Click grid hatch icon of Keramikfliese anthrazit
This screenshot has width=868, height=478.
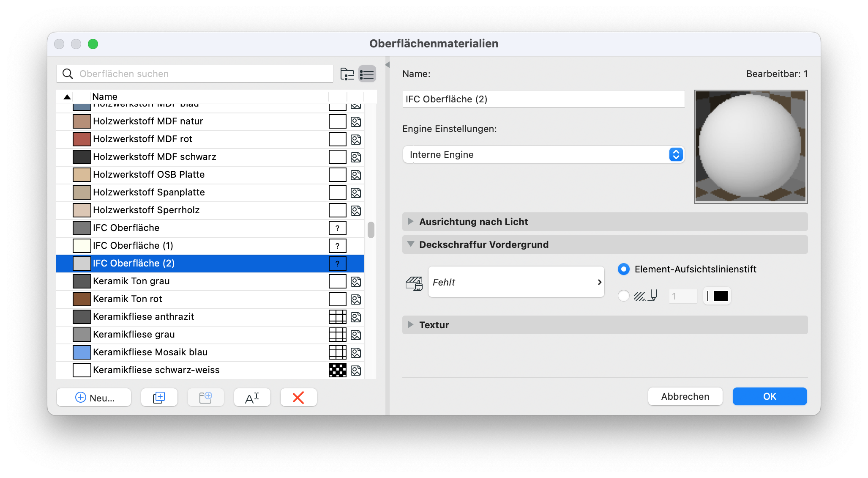[x=337, y=317]
